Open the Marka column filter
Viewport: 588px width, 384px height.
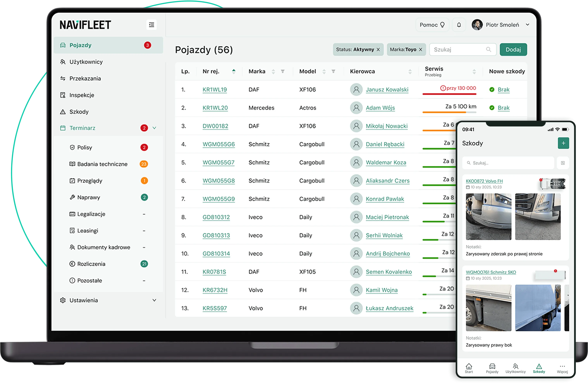pyautogui.click(x=283, y=71)
